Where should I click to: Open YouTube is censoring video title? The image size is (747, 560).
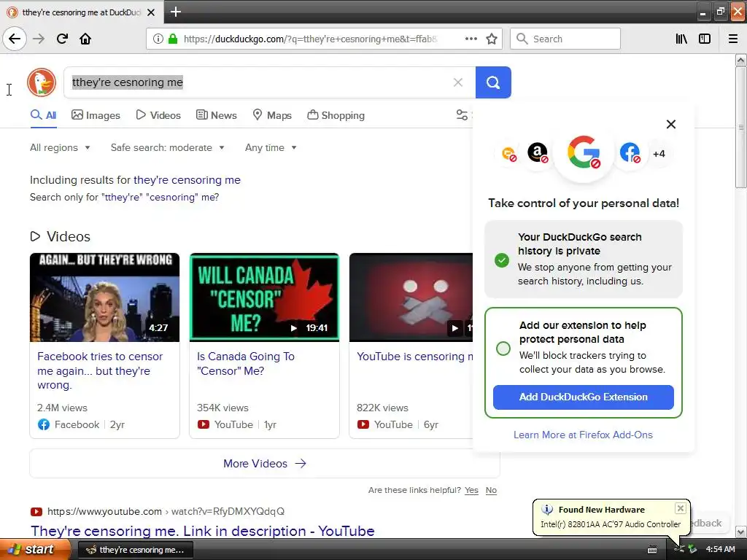tap(415, 356)
